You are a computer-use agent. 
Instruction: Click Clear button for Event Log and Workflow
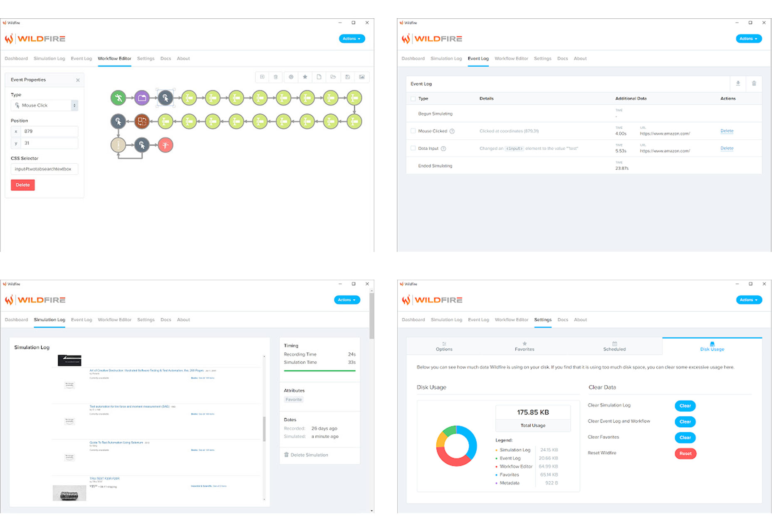click(685, 422)
